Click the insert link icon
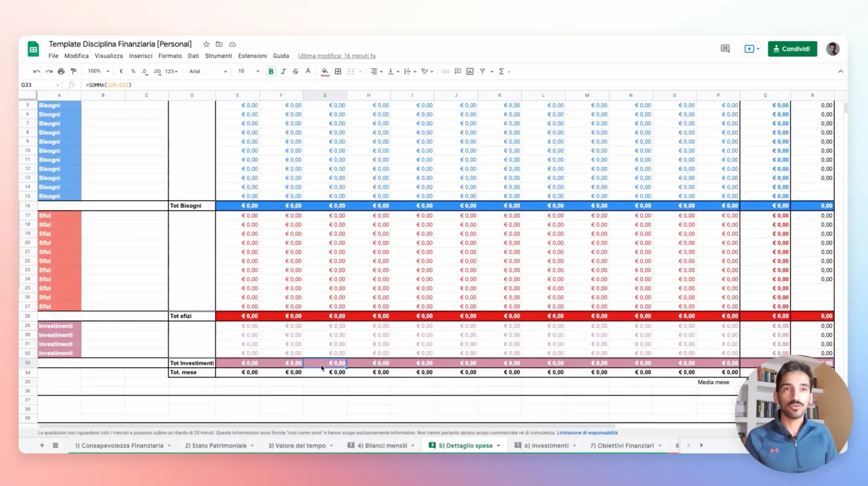868x486 pixels. tap(445, 72)
